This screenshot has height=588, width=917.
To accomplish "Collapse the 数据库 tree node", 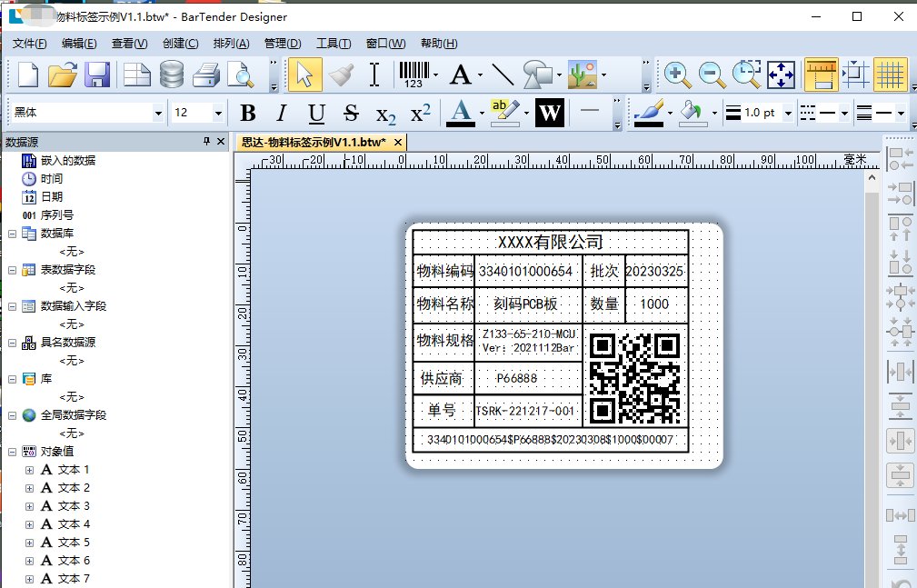I will tap(13, 234).
